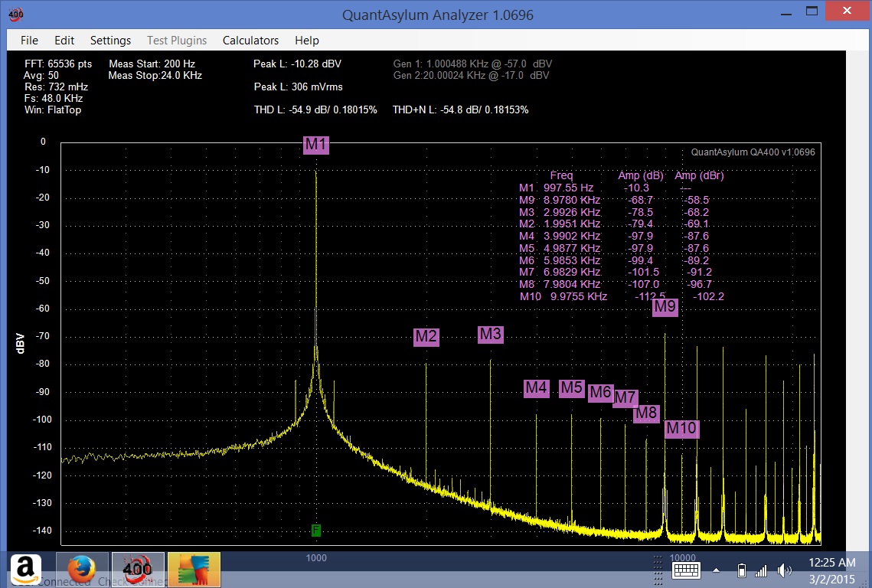Click the Freq column header
Viewport: 872px width, 588px height.
click(x=561, y=176)
